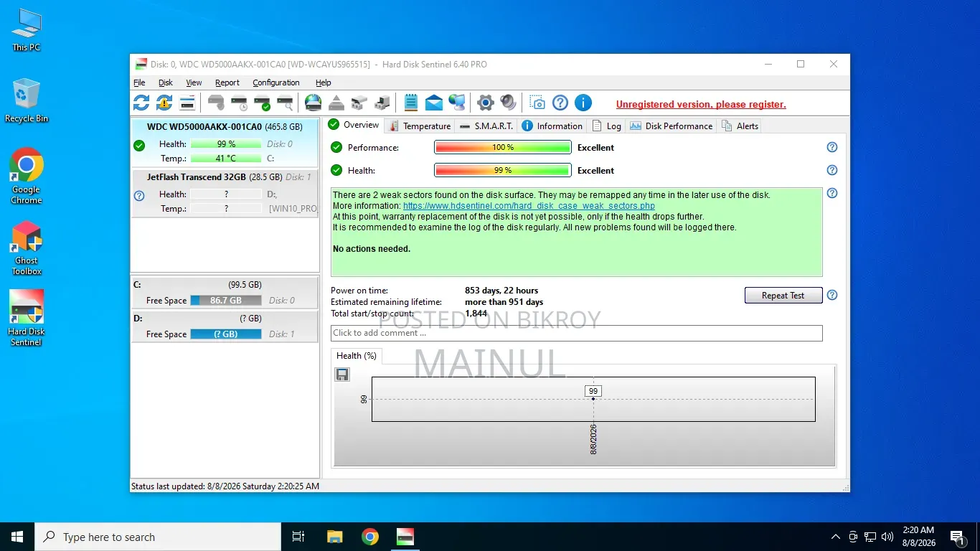The width and height of the screenshot is (980, 551).
Task: Switch to the Log tab
Action: pos(606,126)
